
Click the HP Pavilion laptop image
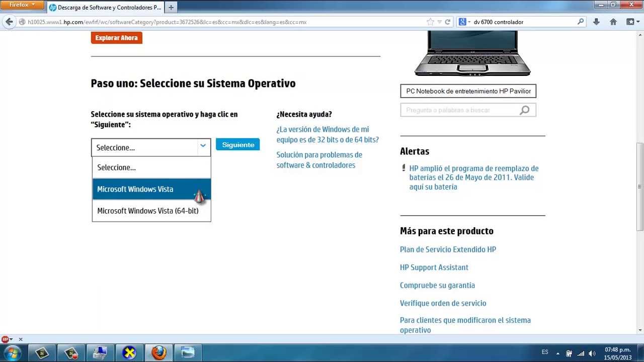pyautogui.click(x=472, y=53)
